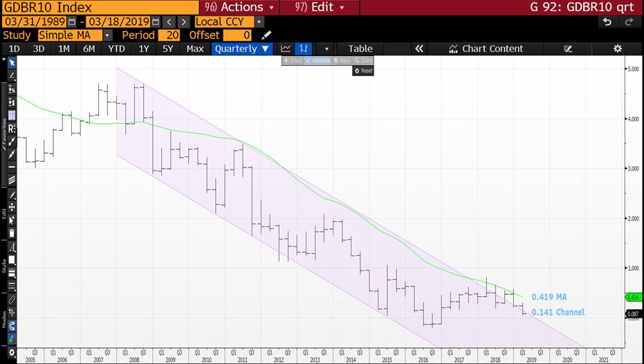The height and width of the screenshot is (364, 644).
Task: Select the trend line drawing tool
Action: (x=12, y=76)
